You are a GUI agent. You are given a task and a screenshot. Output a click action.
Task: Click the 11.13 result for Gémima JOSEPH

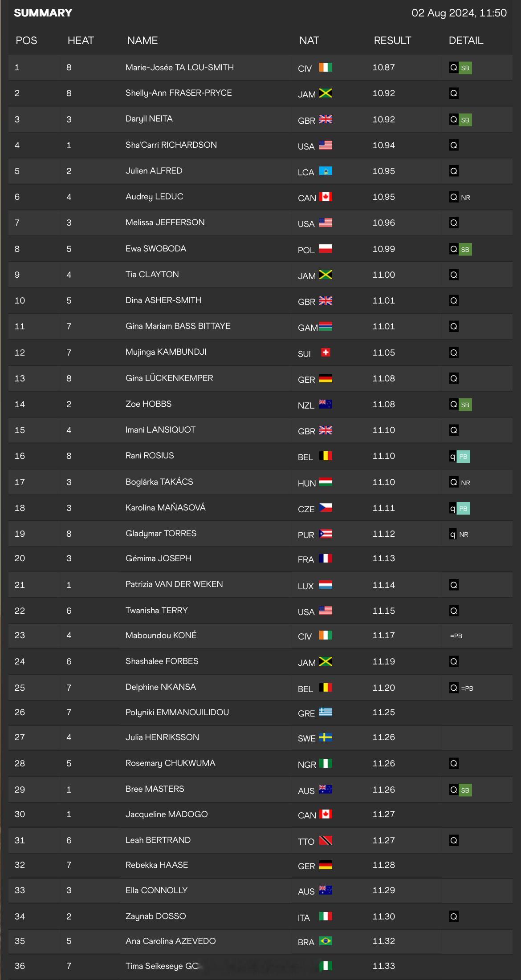click(384, 558)
